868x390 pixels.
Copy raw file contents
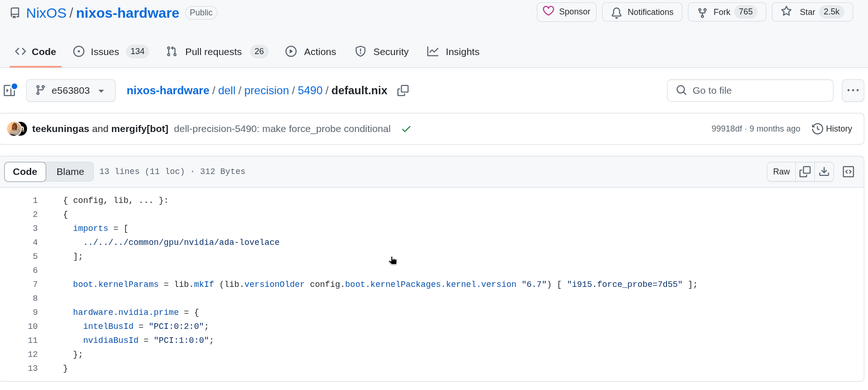(805, 172)
